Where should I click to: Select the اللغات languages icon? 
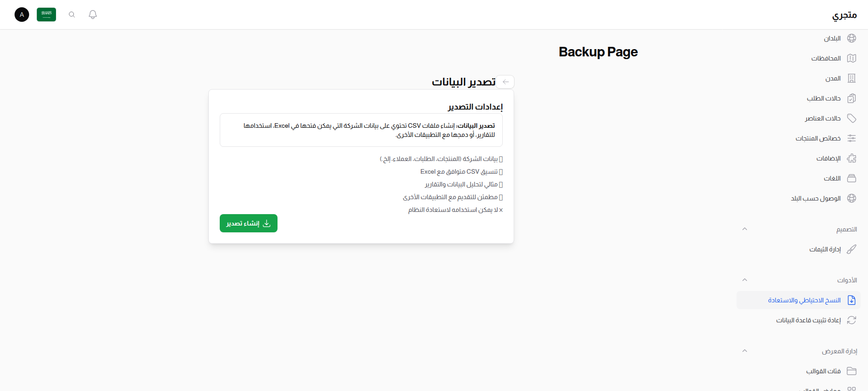(852, 178)
